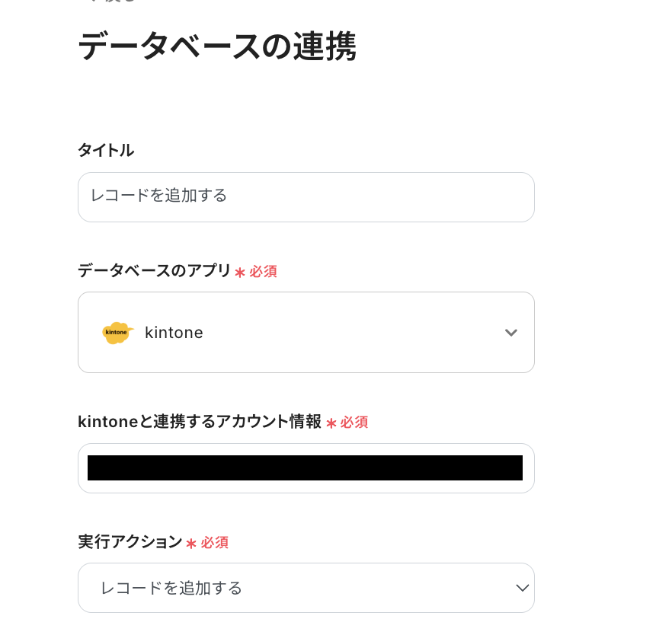Click the データベースの連携 page heading
This screenshot has height=635, width=672.
point(216,47)
